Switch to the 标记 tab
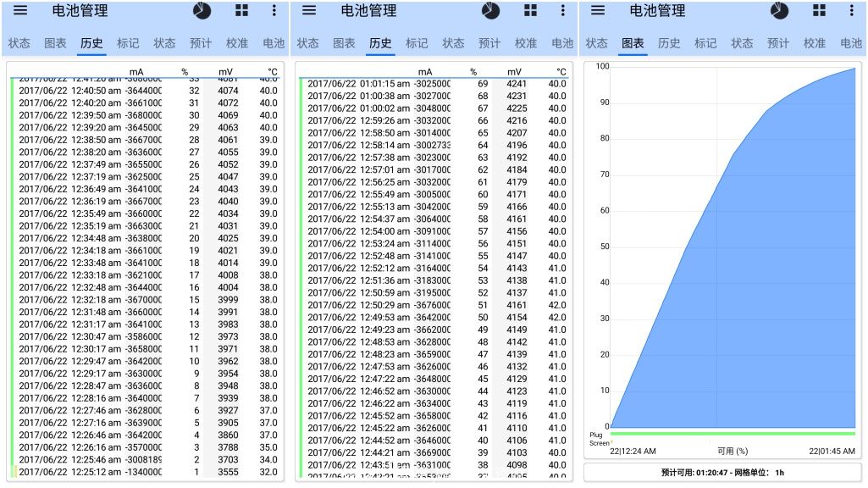Viewport: 868px width, 488px height. pyautogui.click(x=127, y=42)
